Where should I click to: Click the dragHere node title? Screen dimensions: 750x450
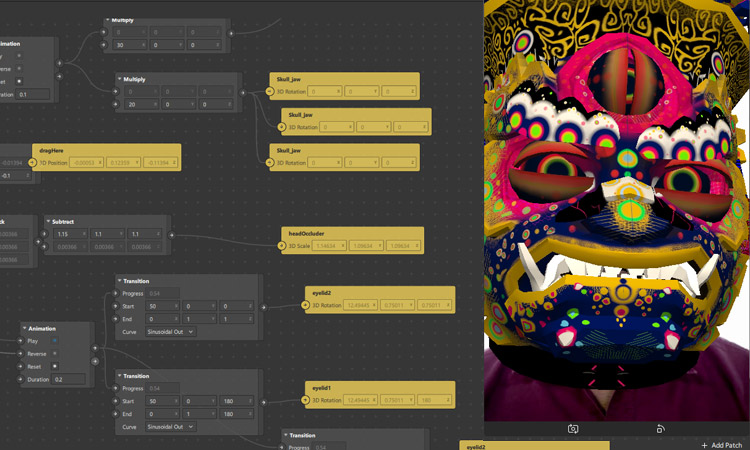click(x=51, y=150)
